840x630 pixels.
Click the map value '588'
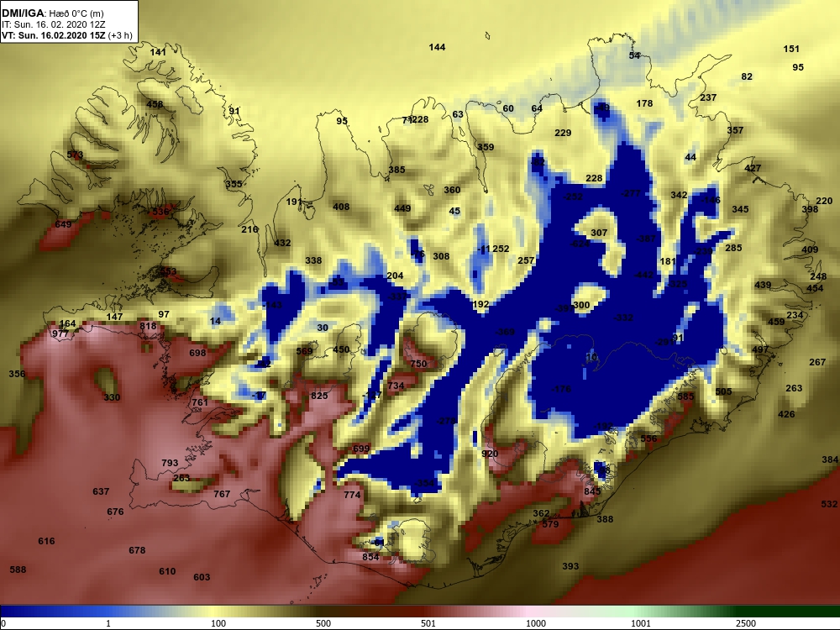pyautogui.click(x=18, y=570)
